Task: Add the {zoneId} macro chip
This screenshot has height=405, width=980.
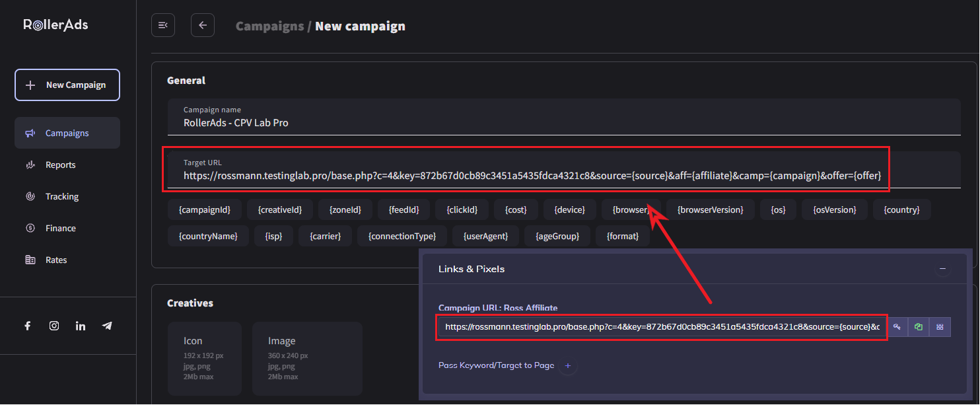Action: 345,209
